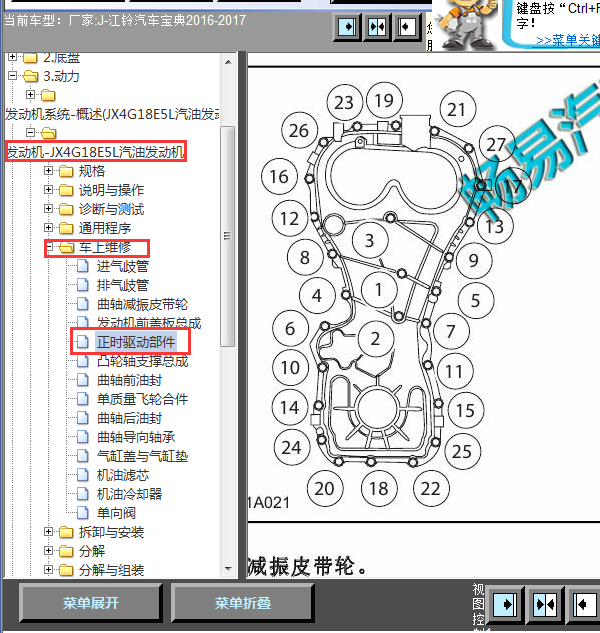Open the 进气歧管 page
This screenshot has height=633, width=600.
click(123, 266)
